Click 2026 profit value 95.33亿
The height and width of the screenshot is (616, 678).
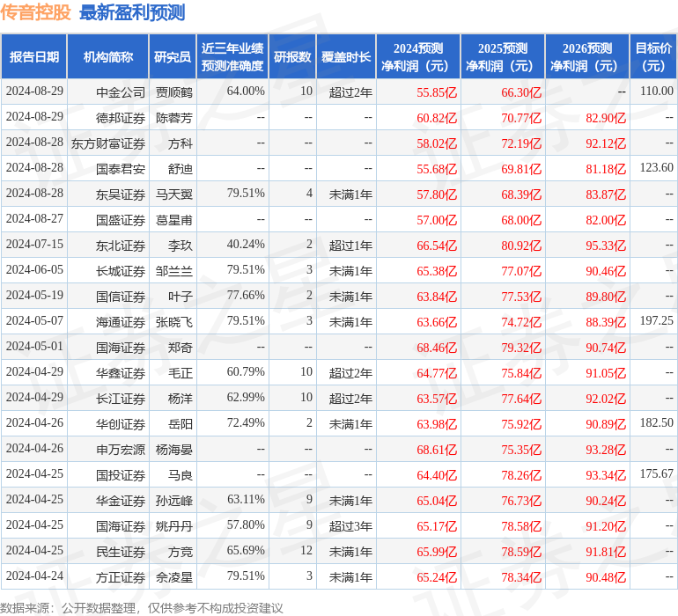606,246
